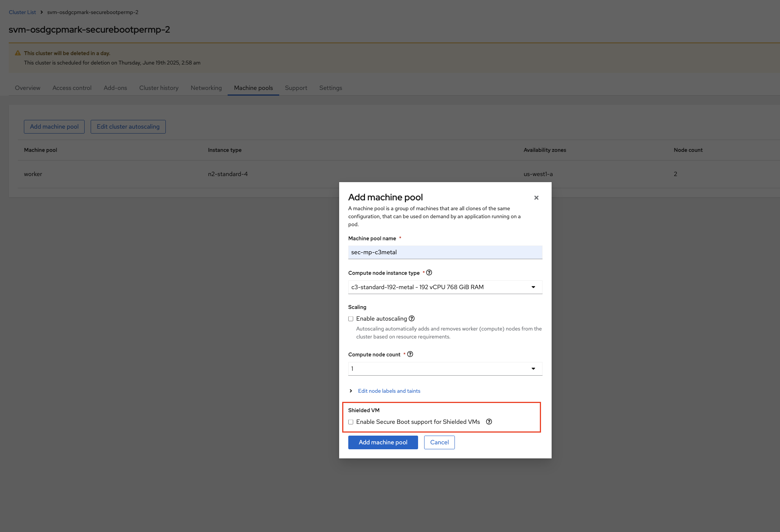Click the Machine pool name input field
Image resolution: width=780 pixels, height=532 pixels.
(445, 252)
